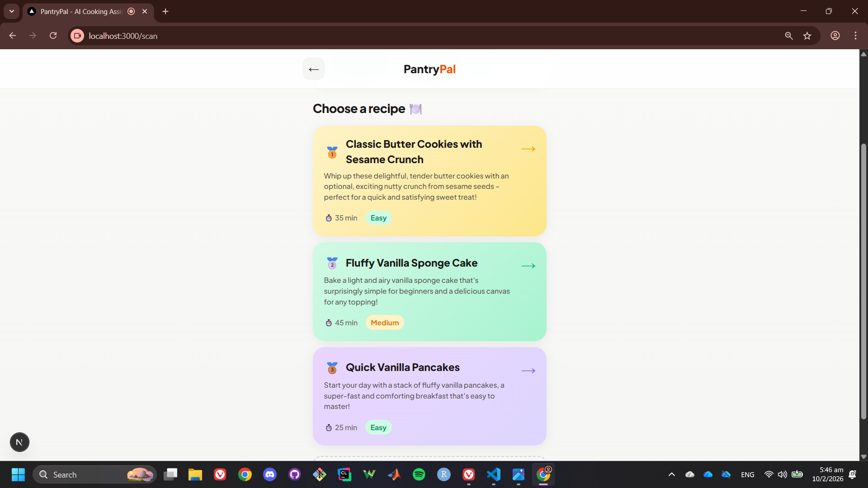868x488 pixels.
Task: Show hidden system tray icons chevron
Action: pyautogui.click(x=672, y=474)
